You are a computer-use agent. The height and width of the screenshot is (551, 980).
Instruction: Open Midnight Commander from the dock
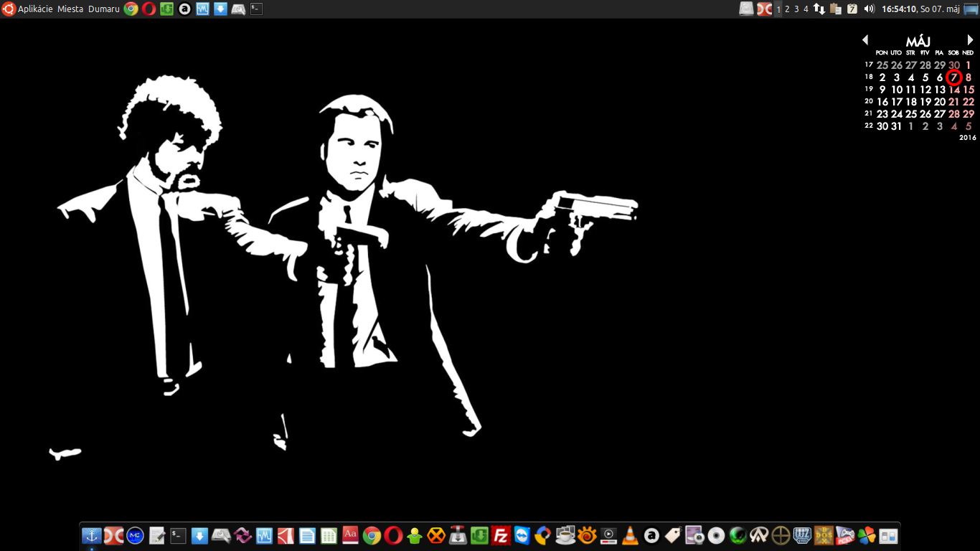coord(135,535)
